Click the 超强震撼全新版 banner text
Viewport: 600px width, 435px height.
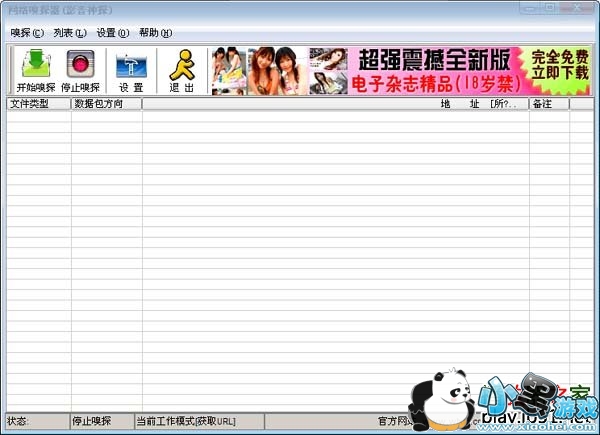tap(434, 60)
